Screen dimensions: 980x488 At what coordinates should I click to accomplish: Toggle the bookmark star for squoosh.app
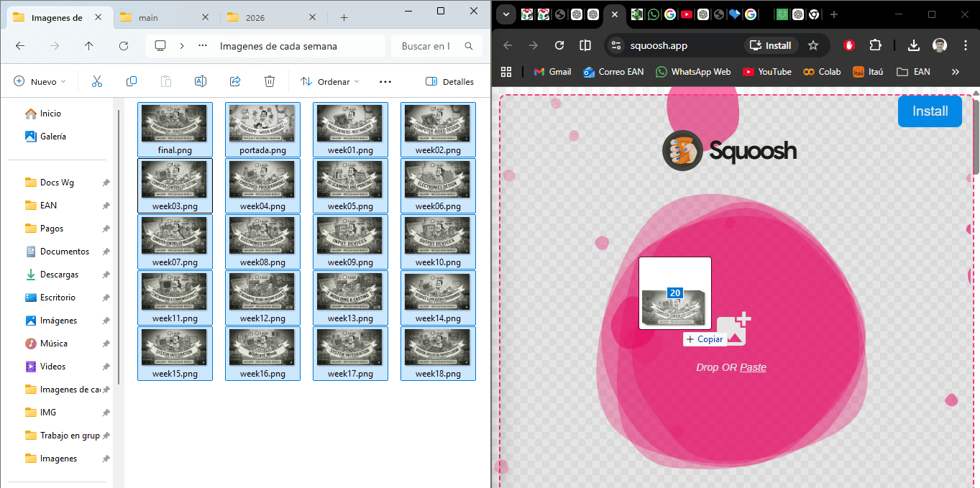pos(813,45)
